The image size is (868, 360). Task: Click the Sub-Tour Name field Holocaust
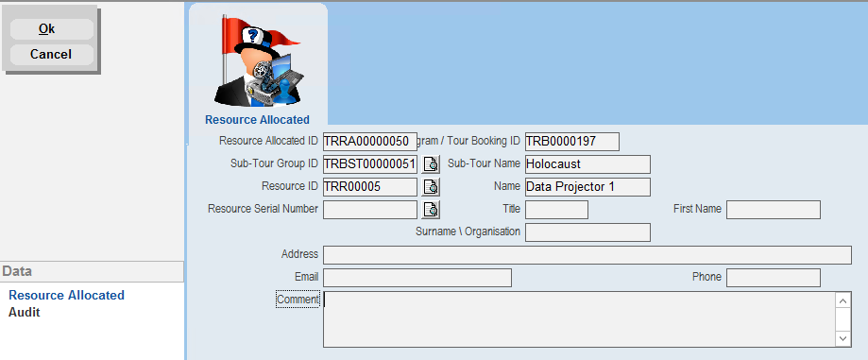(x=587, y=164)
